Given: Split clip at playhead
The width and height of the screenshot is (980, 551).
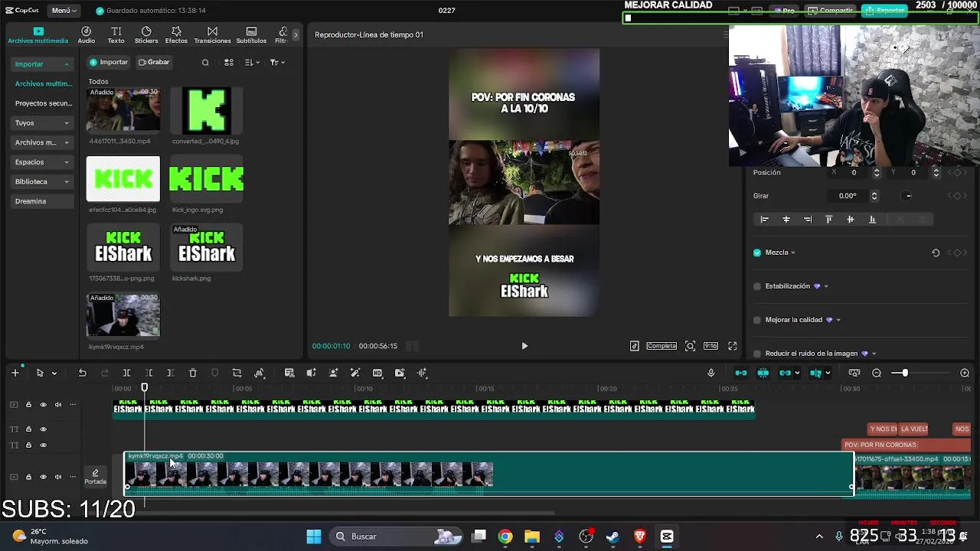Looking at the screenshot, I should tap(126, 373).
